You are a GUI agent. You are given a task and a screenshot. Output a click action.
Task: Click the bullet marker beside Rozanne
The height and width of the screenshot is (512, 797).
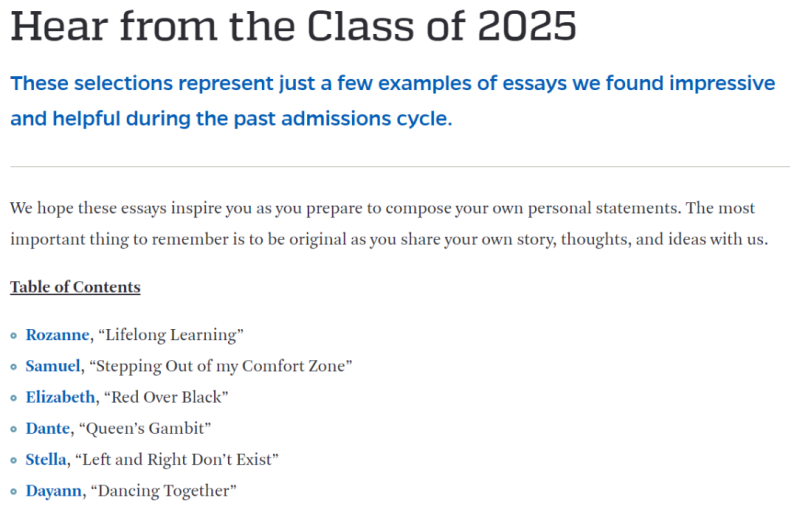coord(14,336)
